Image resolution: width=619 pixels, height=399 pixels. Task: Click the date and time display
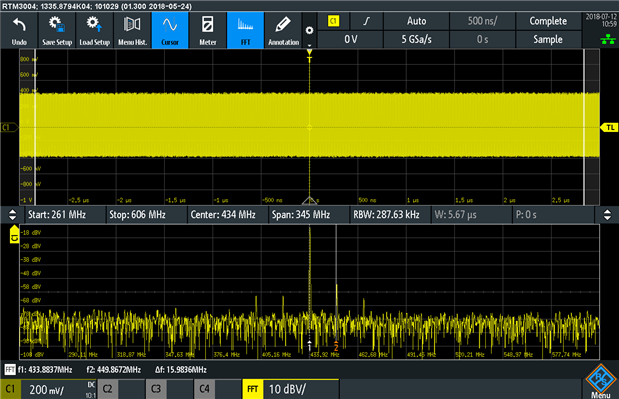coord(601,20)
